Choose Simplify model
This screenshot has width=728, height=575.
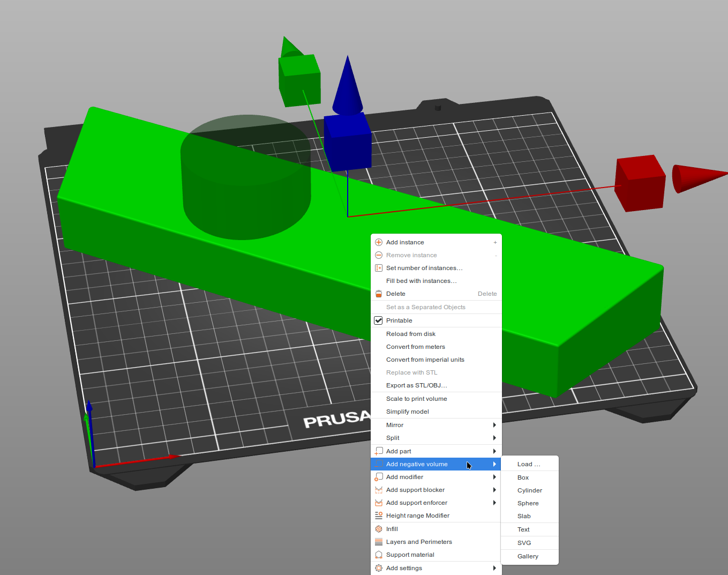pos(436,412)
